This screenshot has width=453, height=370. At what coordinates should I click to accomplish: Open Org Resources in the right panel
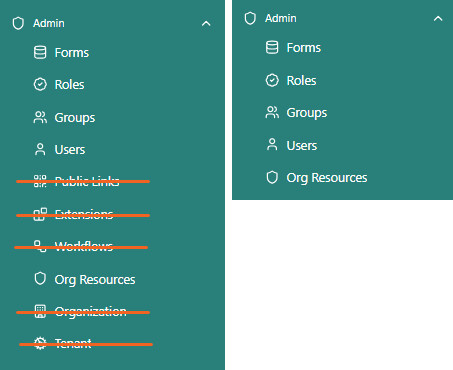[327, 178]
